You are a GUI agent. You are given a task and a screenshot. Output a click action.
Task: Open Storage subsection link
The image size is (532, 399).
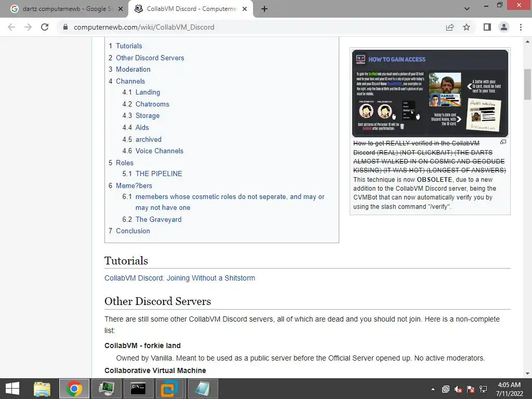click(148, 115)
